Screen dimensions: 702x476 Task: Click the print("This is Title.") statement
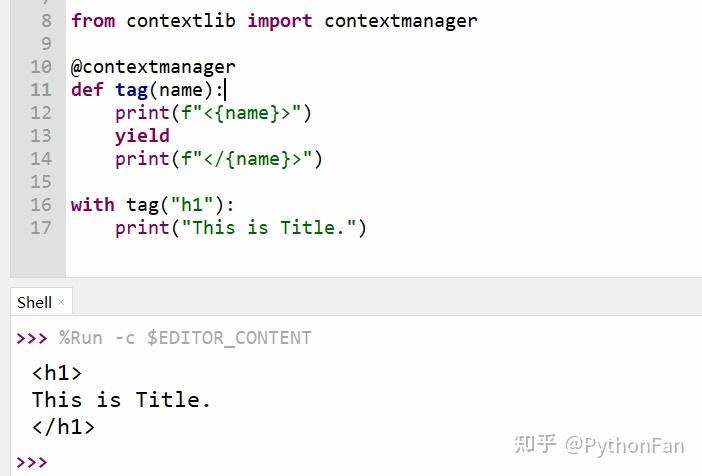[x=241, y=228]
